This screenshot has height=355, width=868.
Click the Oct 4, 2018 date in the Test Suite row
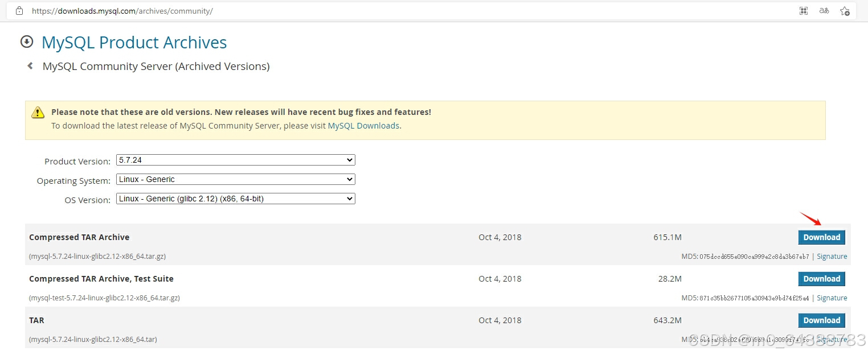click(x=500, y=279)
